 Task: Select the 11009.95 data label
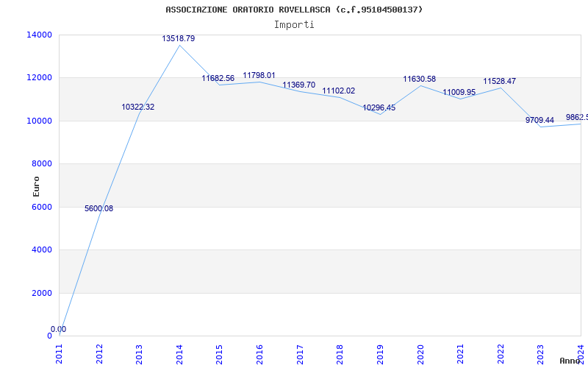coord(459,93)
